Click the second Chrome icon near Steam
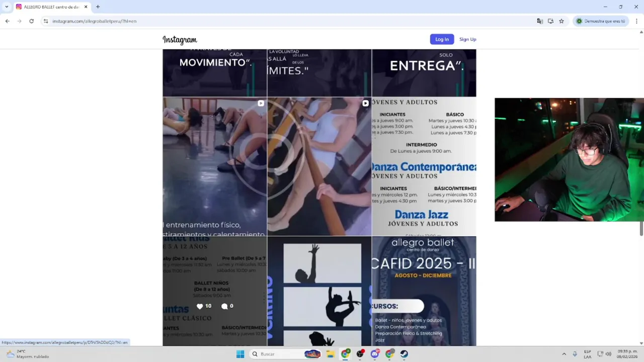 click(x=389, y=354)
